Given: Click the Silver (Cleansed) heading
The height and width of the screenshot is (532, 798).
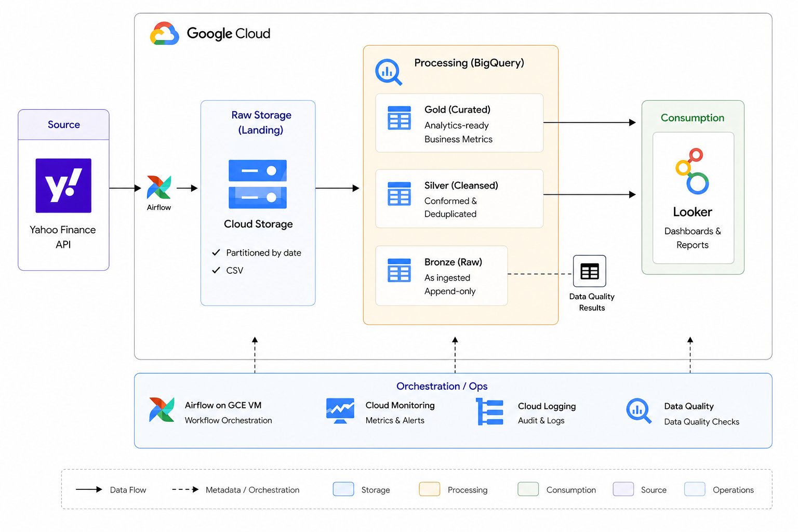Looking at the screenshot, I should [461, 185].
